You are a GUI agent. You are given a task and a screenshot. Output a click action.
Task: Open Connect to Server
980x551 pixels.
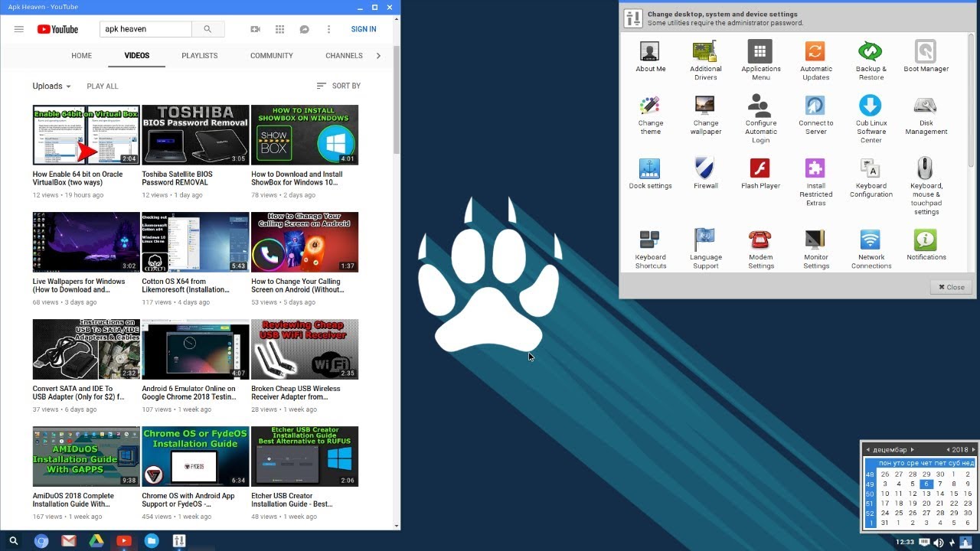point(815,115)
